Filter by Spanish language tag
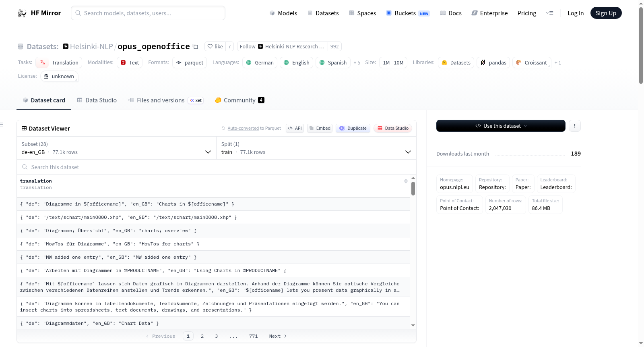Screen dimensions: 644x347 (333, 62)
